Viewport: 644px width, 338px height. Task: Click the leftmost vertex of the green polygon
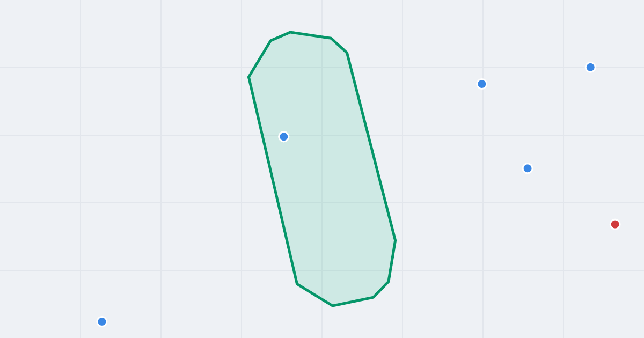pyautogui.click(x=249, y=77)
